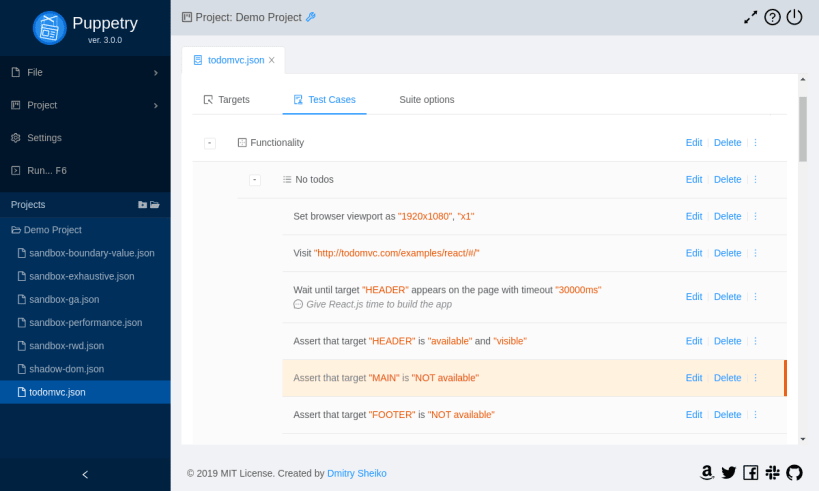Click the wrench icon next to Demo Project
Viewport: 819px width, 491px height.
click(311, 17)
